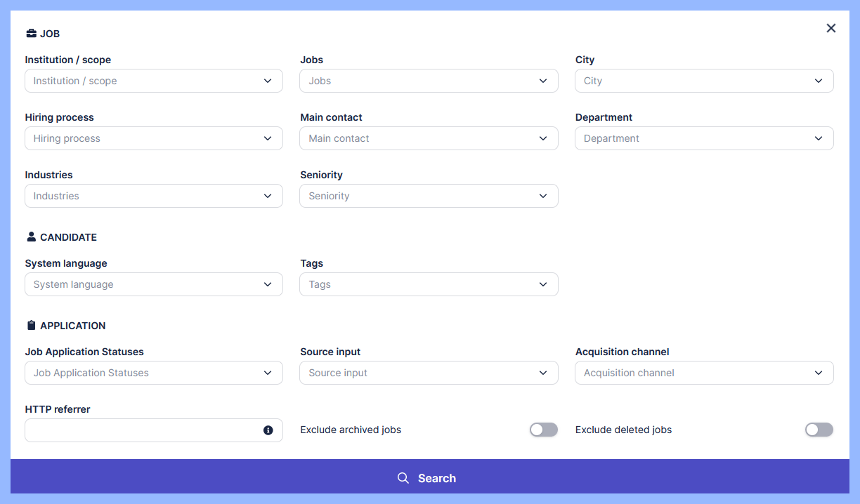Click into the HTTP referrer text field
The height and width of the screenshot is (504, 860).
point(141,430)
